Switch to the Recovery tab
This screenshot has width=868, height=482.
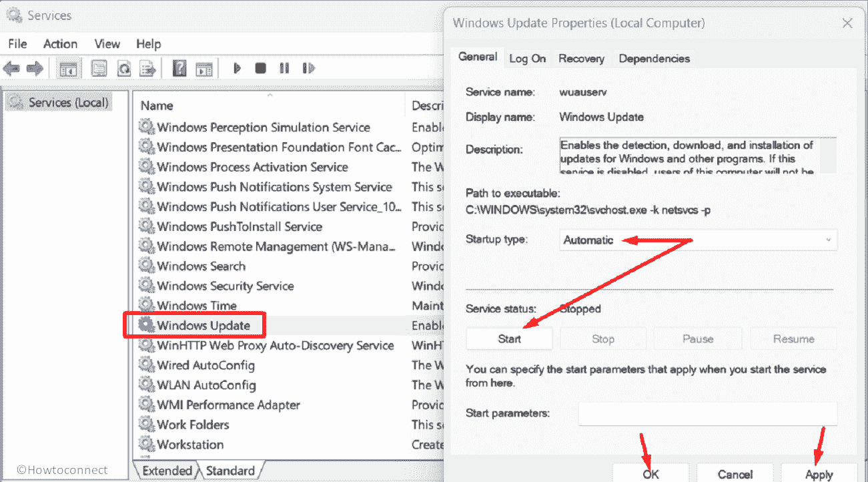[581, 59]
